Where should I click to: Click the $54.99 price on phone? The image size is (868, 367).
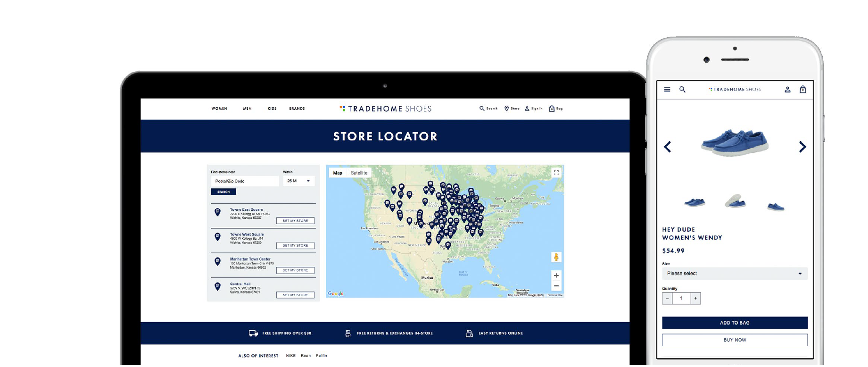click(673, 251)
